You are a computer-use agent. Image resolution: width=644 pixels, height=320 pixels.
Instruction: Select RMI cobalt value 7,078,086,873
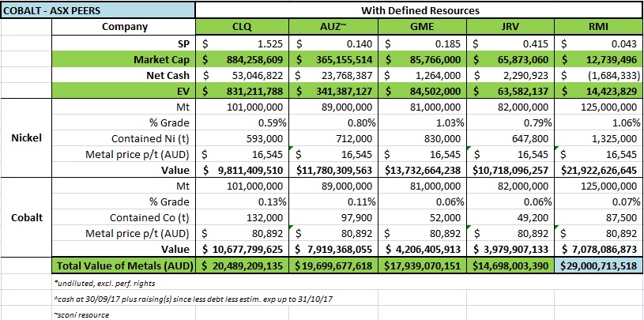599,250
